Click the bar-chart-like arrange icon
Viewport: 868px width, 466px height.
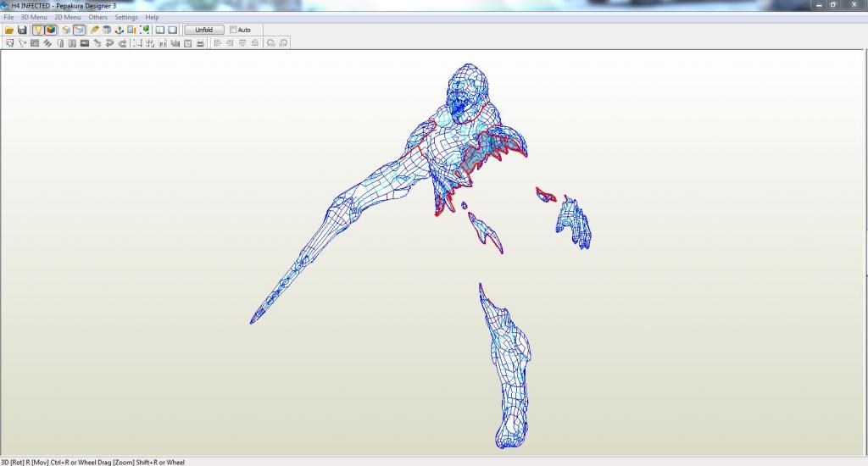(175, 43)
